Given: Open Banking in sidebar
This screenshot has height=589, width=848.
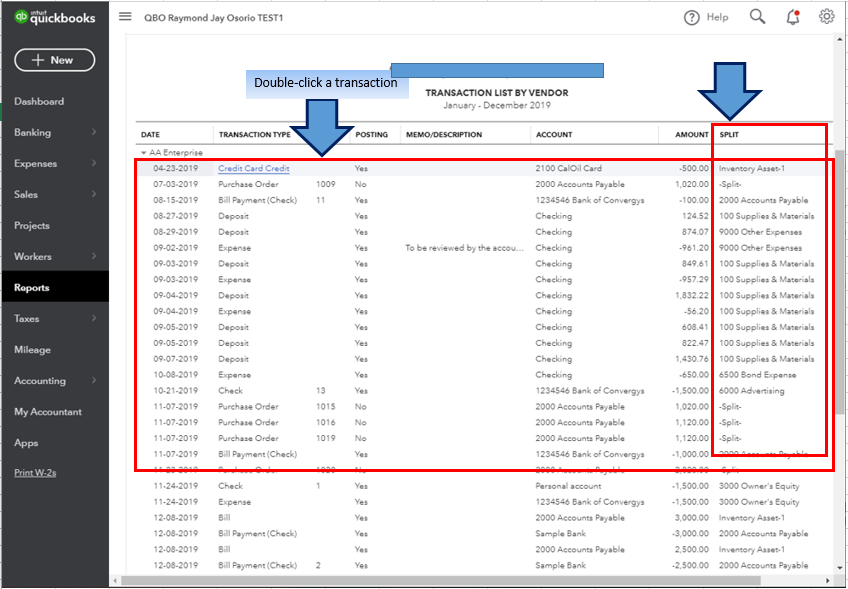Looking at the screenshot, I should tap(32, 132).
